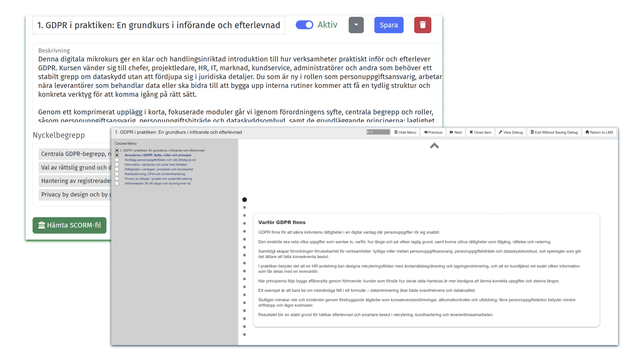Check the box for Införandeplan 30–90 dagar
644x362 pixels.
tap(117, 184)
